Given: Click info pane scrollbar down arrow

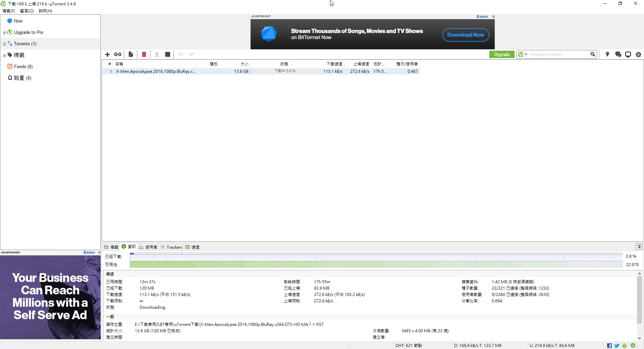Looking at the screenshot, I should pyautogui.click(x=639, y=338).
